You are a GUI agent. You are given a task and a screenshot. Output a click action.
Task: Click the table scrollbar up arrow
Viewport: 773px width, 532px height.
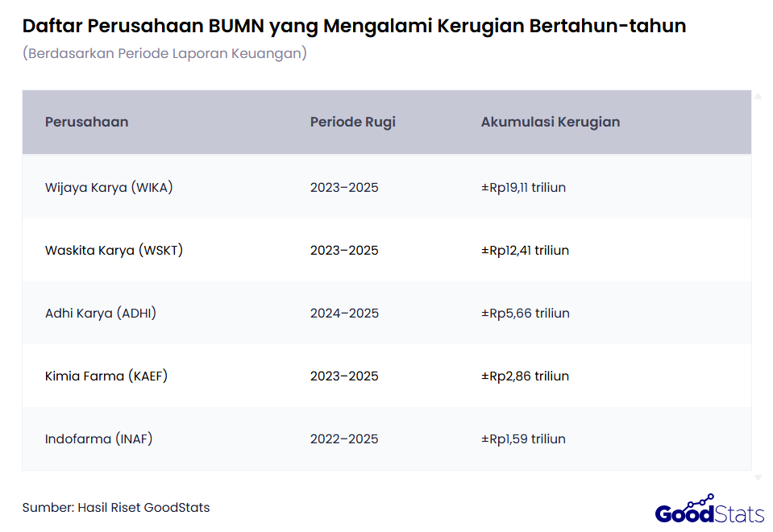[x=758, y=97]
